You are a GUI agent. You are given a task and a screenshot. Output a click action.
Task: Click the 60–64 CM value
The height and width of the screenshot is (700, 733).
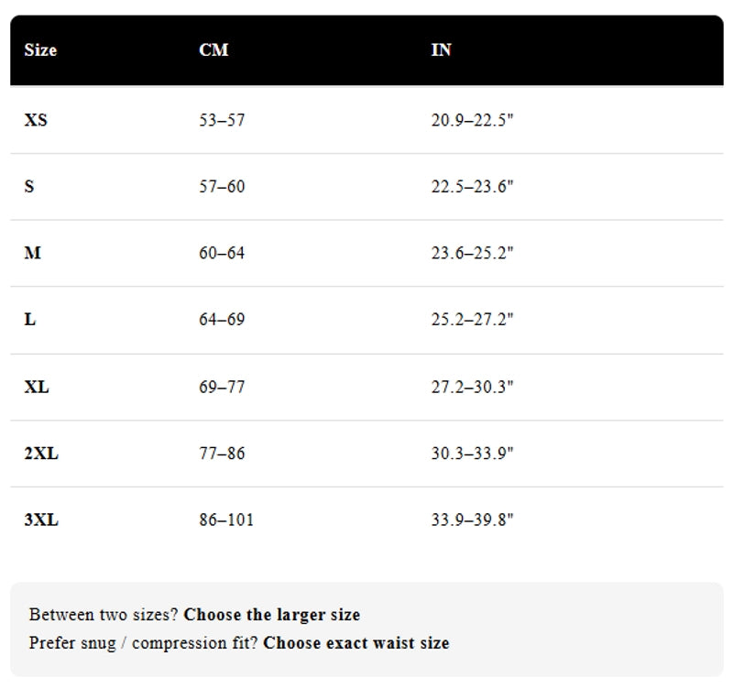pyautogui.click(x=222, y=253)
